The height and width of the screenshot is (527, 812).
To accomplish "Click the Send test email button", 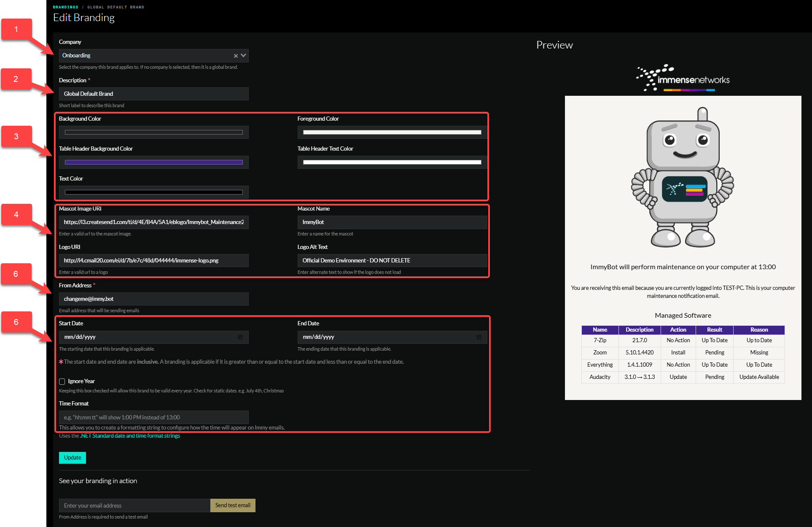I will (233, 505).
